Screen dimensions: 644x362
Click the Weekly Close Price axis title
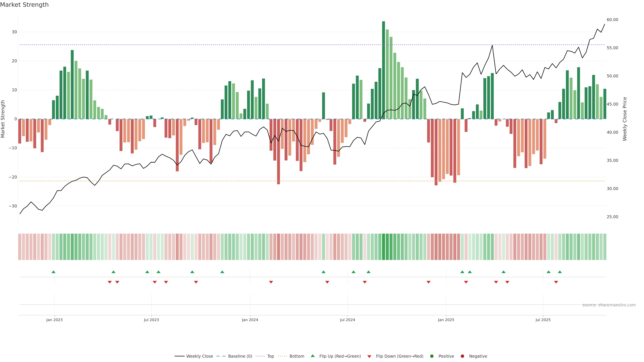click(625, 119)
